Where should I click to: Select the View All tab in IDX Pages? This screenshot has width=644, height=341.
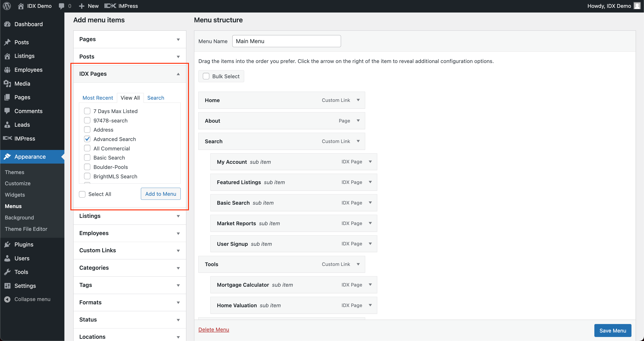point(130,97)
